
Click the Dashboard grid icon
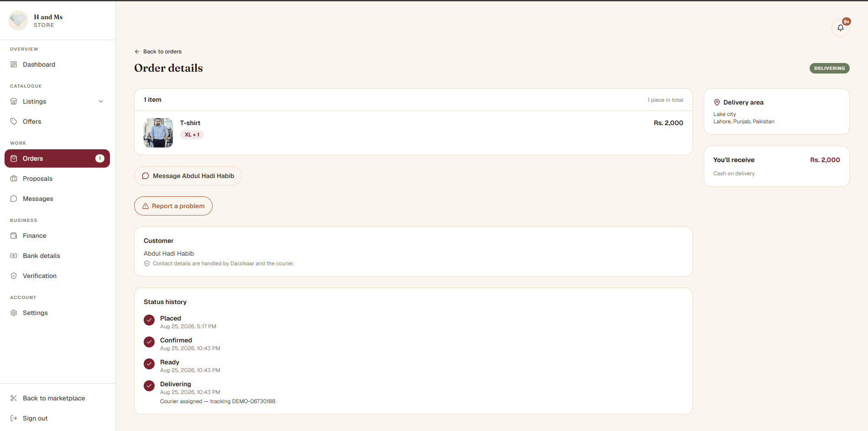(14, 64)
